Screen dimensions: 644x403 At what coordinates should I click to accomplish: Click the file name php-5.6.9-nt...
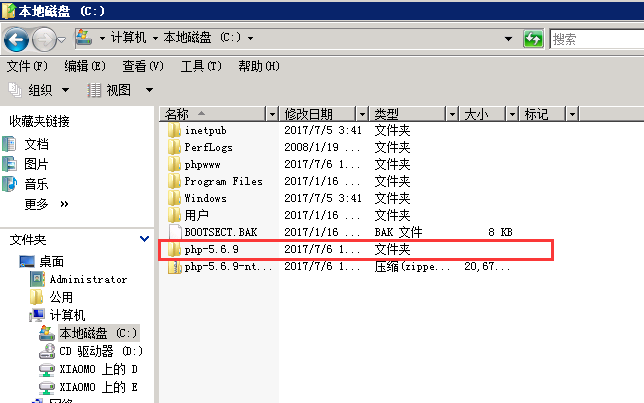[x=228, y=267]
